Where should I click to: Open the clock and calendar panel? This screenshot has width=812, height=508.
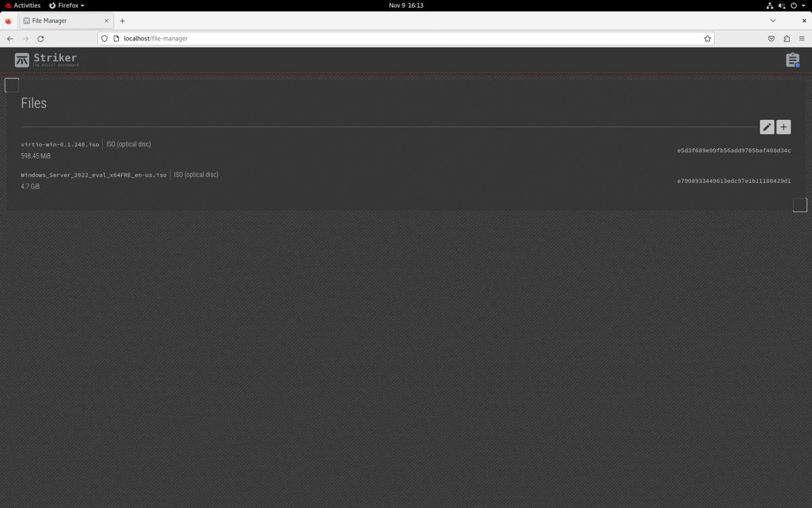coord(405,5)
